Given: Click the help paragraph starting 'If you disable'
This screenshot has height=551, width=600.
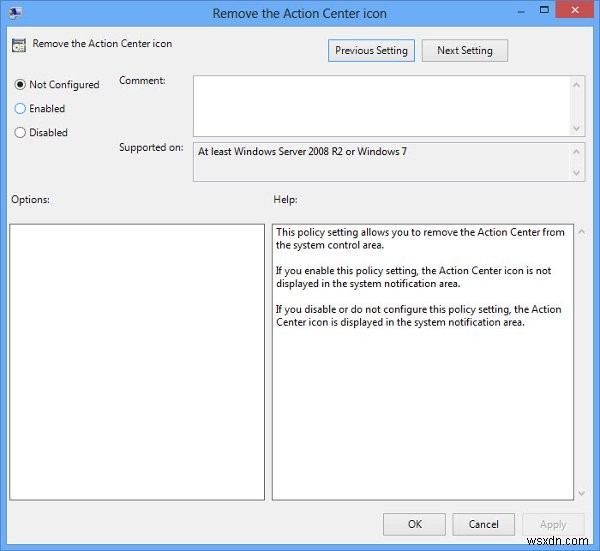Looking at the screenshot, I should 419,316.
